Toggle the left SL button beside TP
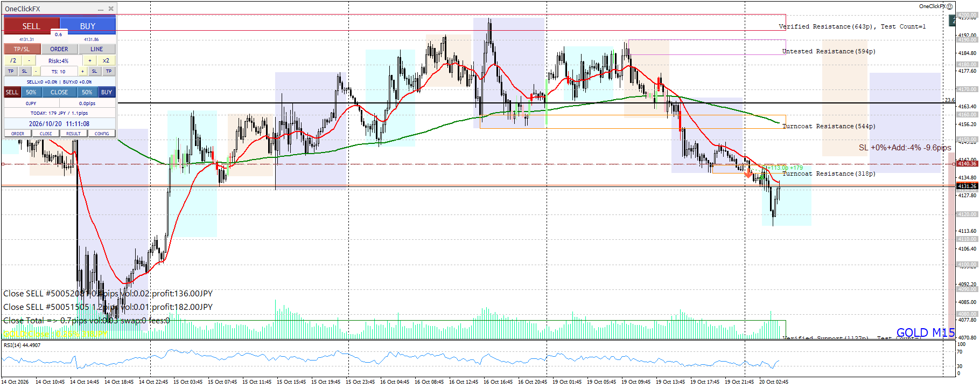980x388 pixels. click(24, 71)
